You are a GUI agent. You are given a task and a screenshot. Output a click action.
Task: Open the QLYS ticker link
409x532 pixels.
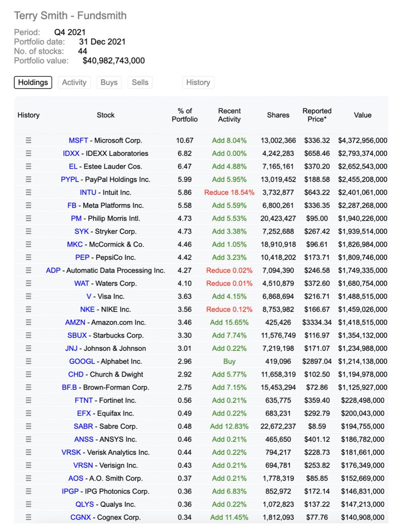[84, 505]
